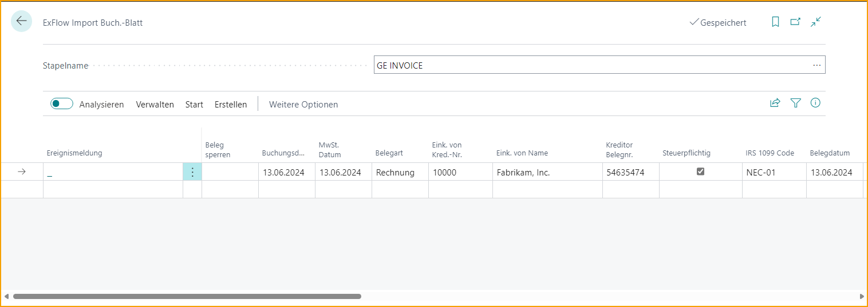Click the Eink. von Name header

coord(522,153)
